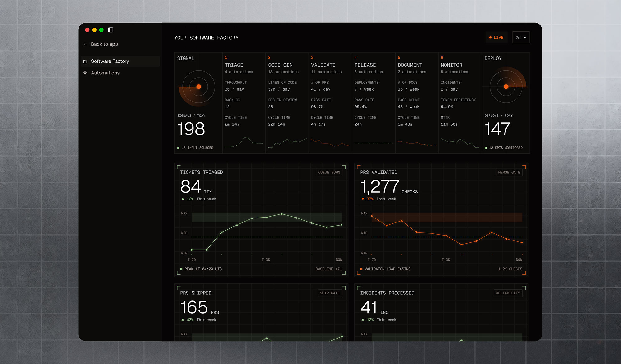
Task: Click the QUEUE BURN tag
Action: click(x=329, y=173)
